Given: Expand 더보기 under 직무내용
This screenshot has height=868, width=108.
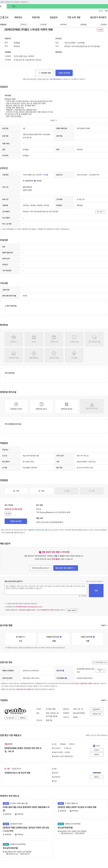Looking at the screenshot, I should coord(54,120).
